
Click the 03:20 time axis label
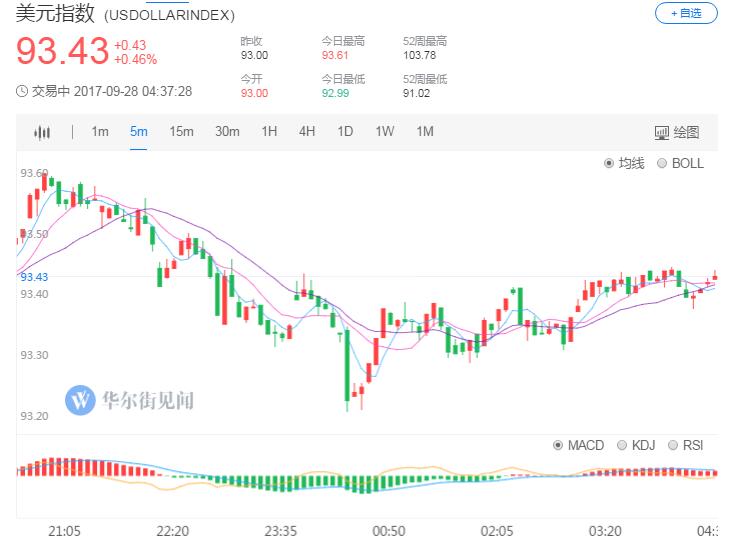(605, 531)
